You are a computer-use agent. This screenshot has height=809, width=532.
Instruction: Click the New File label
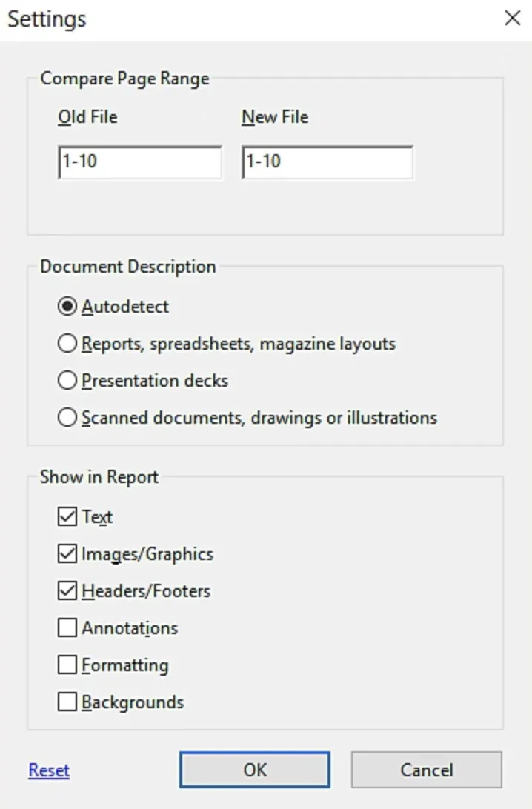[275, 117]
